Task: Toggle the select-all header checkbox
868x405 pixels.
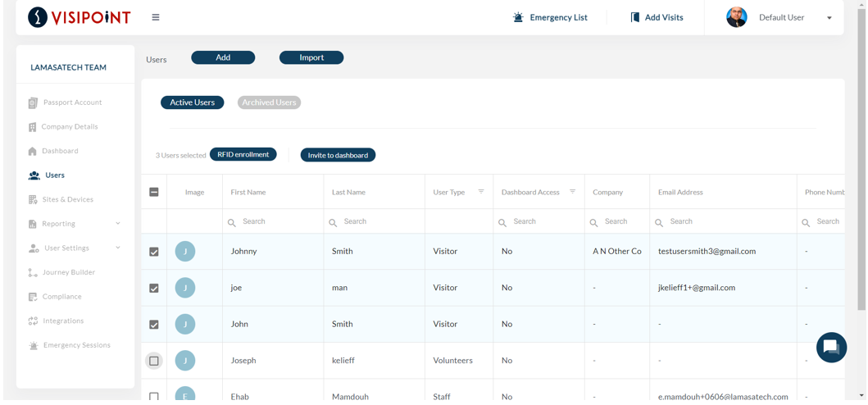Action: point(154,192)
